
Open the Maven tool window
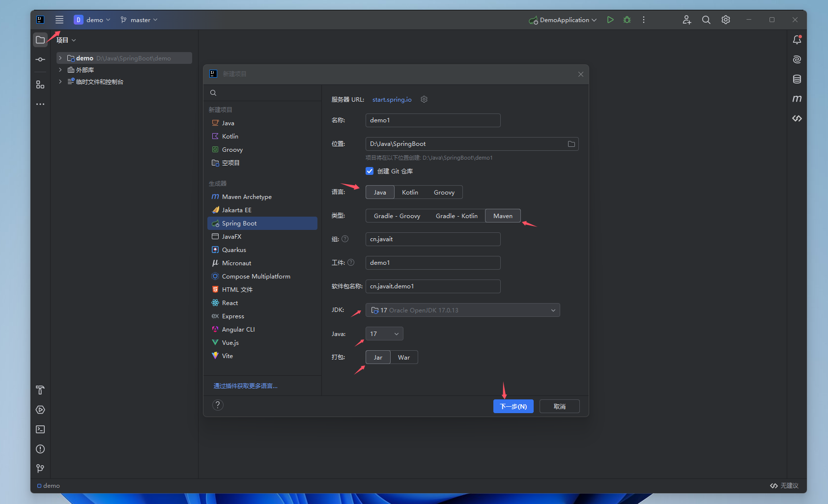tap(797, 99)
